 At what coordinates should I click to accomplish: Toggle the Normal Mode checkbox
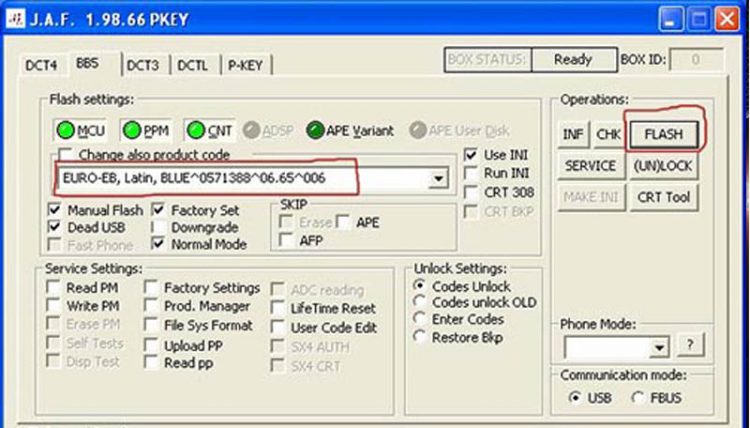click(x=158, y=244)
